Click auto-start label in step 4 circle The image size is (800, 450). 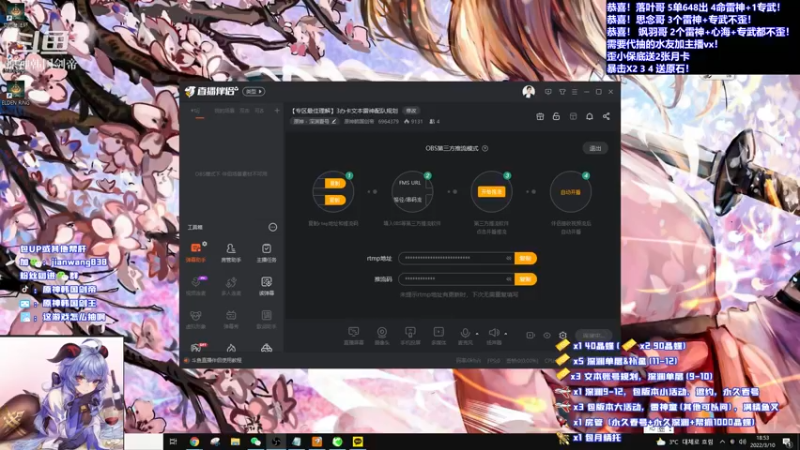pyautogui.click(x=570, y=192)
